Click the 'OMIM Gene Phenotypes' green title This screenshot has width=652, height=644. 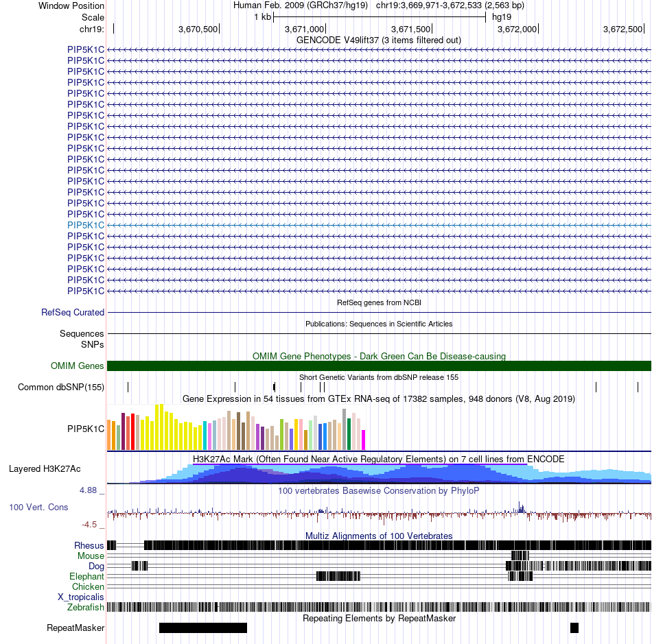(x=380, y=357)
